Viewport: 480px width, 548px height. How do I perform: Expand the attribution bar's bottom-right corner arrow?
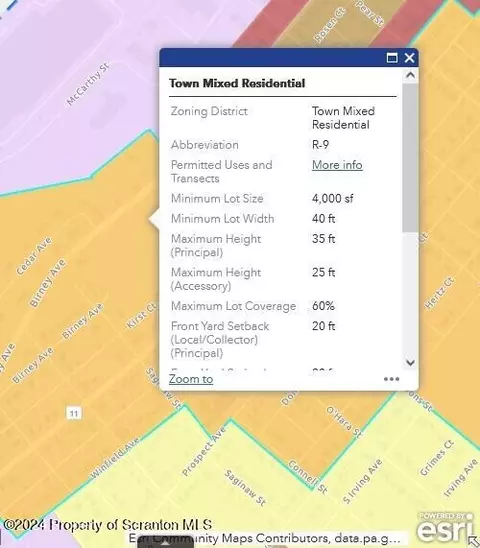click(x=473, y=540)
